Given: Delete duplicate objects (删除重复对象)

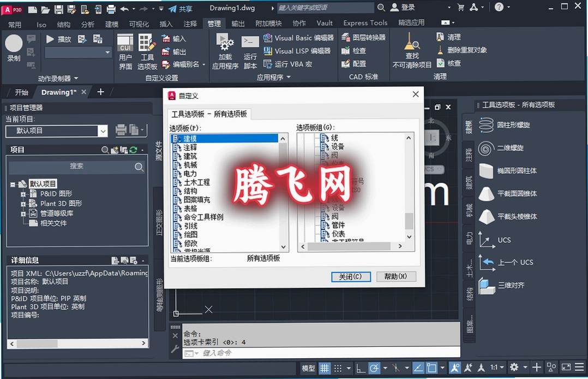Looking at the screenshot, I should coord(461,50).
